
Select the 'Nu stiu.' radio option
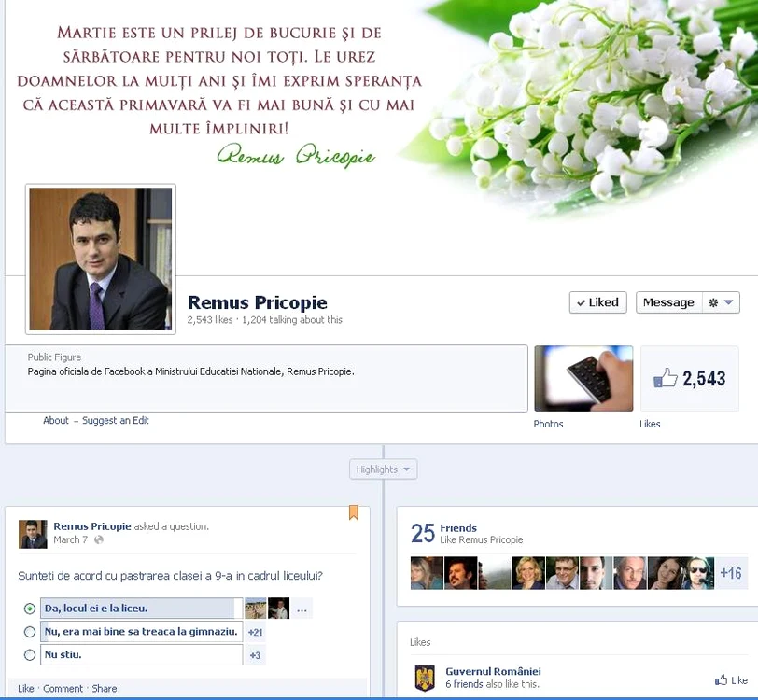(30, 655)
